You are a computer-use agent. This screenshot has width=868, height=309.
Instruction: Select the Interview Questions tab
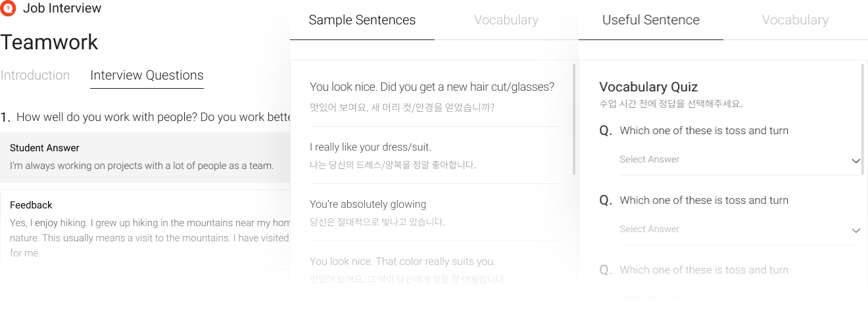[147, 75]
